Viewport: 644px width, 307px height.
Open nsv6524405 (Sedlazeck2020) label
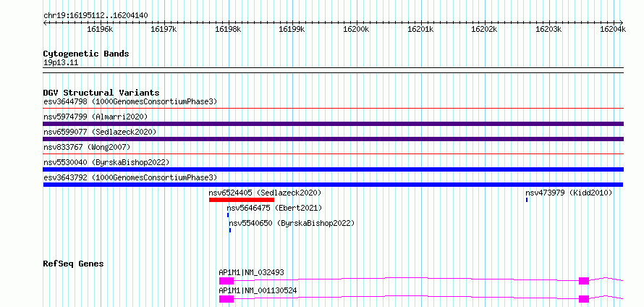(265, 193)
